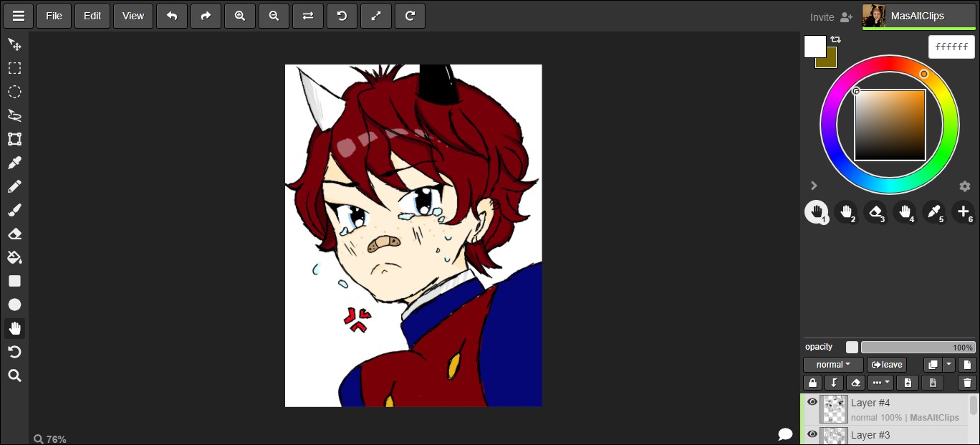
Task: Click the leave button
Action: 887,365
